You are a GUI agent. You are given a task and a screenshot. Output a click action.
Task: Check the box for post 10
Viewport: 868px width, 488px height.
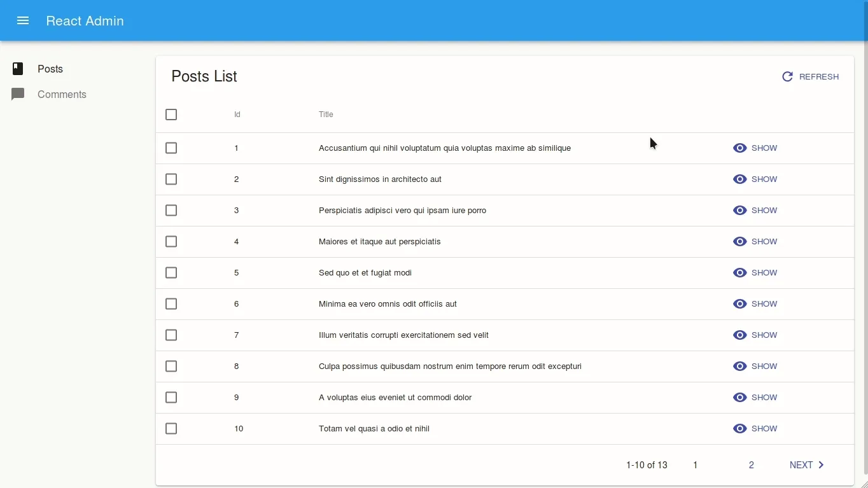click(171, 429)
